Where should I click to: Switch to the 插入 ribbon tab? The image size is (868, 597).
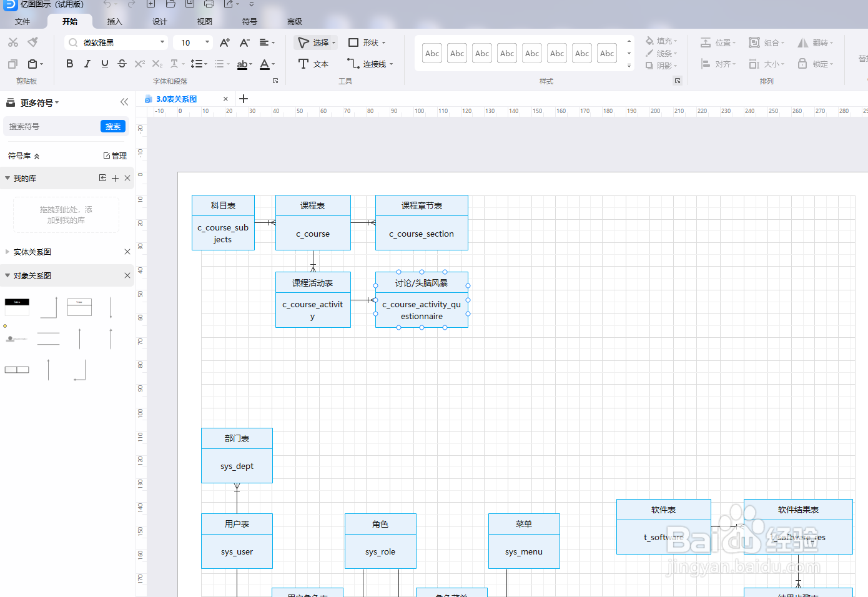(x=115, y=21)
